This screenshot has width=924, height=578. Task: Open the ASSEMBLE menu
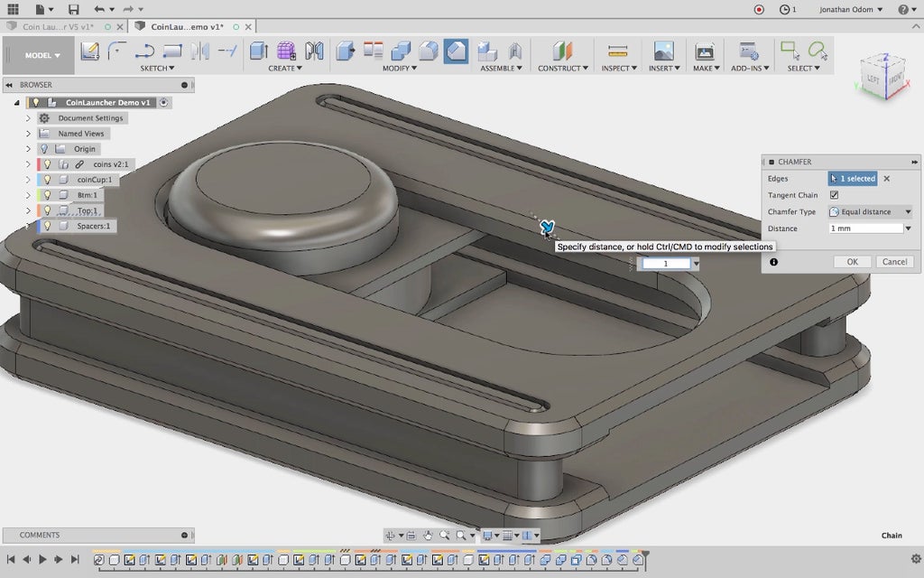501,69
